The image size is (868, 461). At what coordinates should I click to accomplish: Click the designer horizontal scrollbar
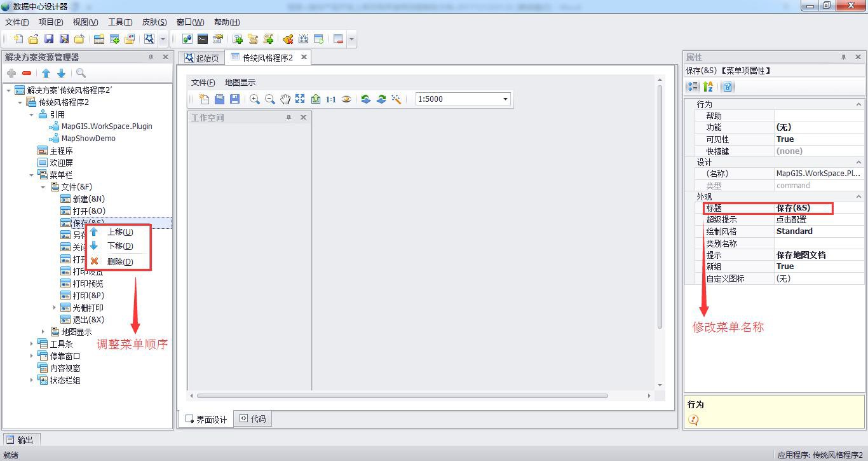pos(402,396)
